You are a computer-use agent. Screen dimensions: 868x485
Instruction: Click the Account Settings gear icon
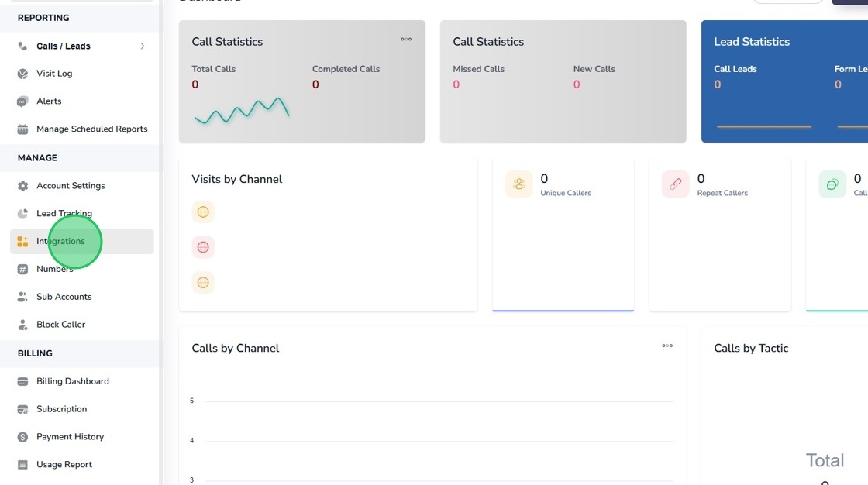(22, 186)
